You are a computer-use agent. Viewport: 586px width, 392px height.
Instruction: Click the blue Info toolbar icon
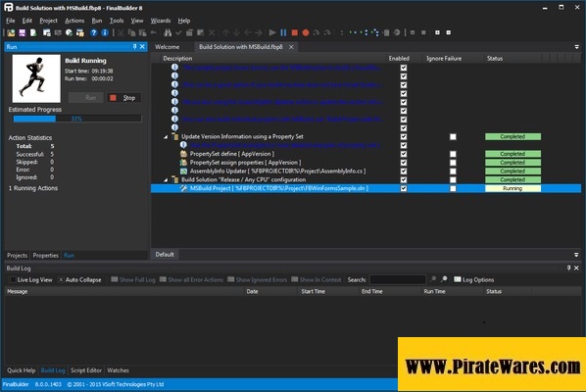pyautogui.click(x=105, y=33)
